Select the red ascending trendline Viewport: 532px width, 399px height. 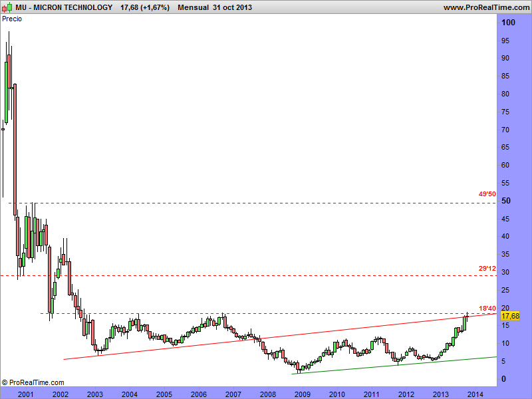[x=199, y=344]
